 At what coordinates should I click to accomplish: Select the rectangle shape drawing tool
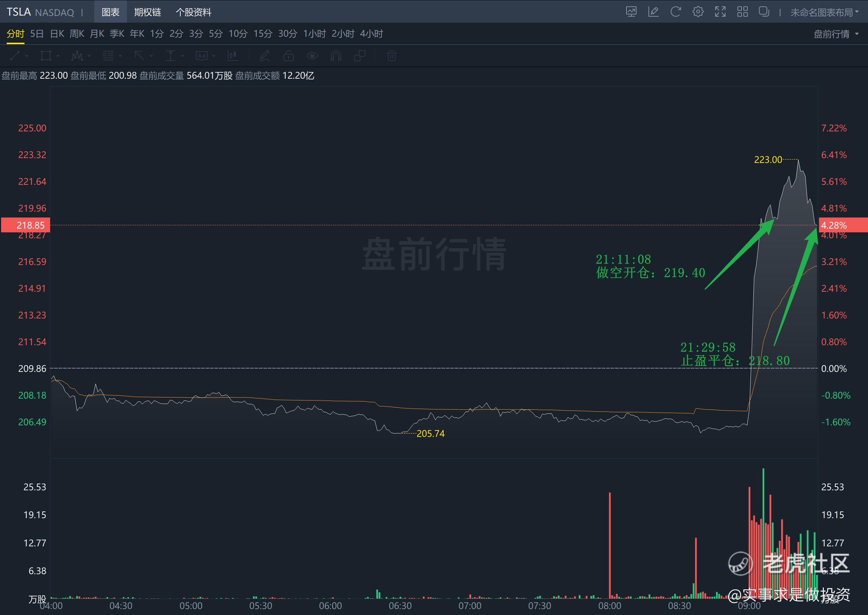click(x=46, y=56)
